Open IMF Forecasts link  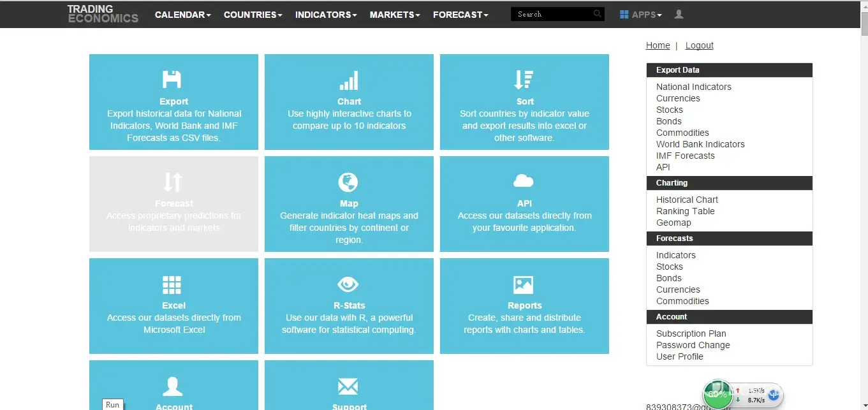(686, 156)
